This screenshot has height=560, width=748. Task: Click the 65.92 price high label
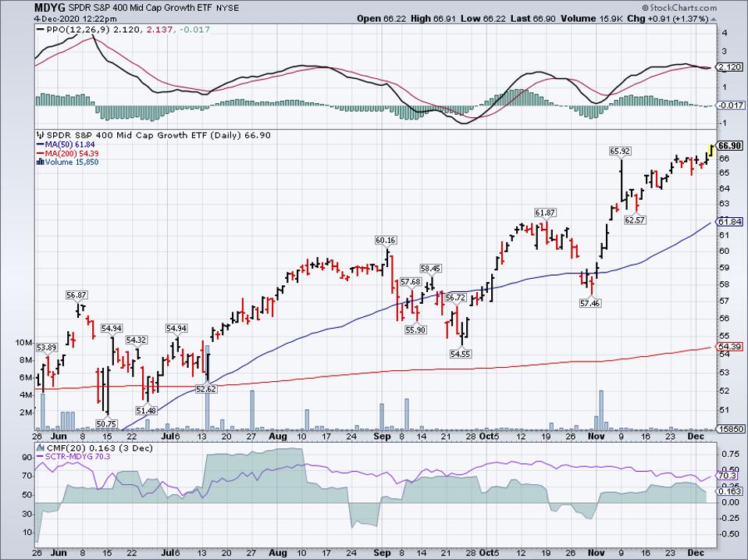[620, 152]
